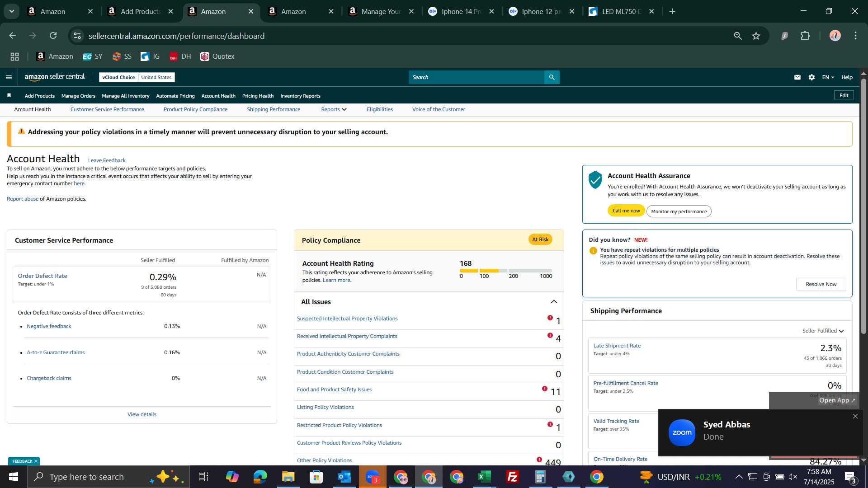Open the Seller Fulfilled dropdown

click(x=823, y=331)
